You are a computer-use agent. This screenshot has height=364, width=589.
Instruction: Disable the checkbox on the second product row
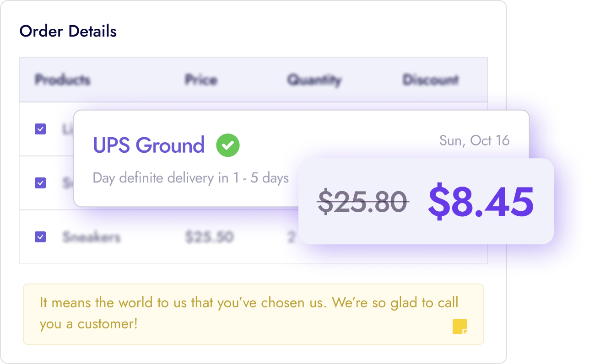coord(40,183)
